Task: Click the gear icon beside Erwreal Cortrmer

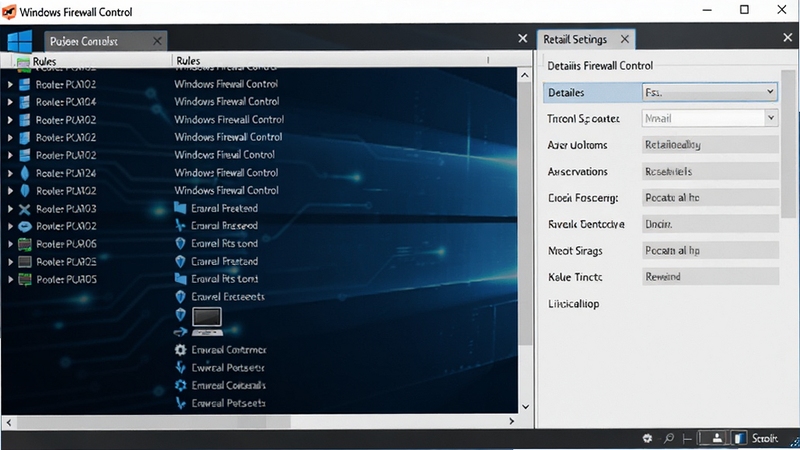Action: (180, 350)
